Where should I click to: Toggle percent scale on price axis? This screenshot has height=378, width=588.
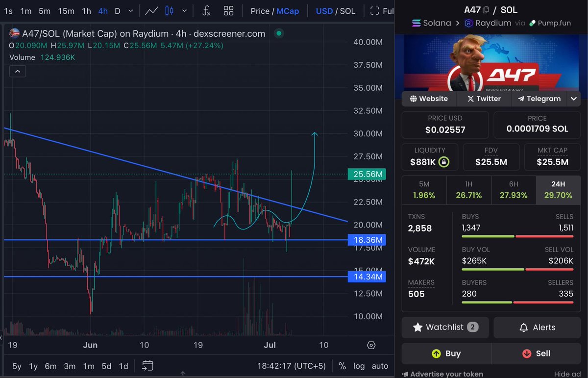click(342, 366)
